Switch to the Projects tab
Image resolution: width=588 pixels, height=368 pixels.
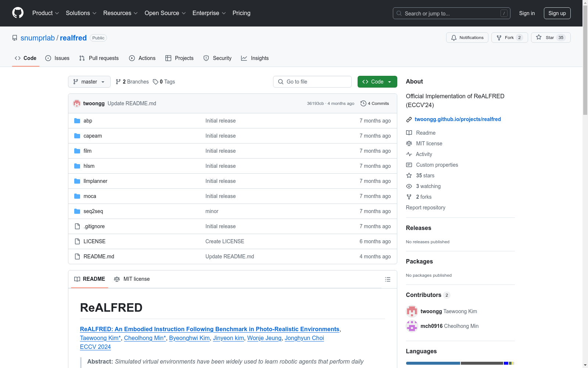click(179, 58)
